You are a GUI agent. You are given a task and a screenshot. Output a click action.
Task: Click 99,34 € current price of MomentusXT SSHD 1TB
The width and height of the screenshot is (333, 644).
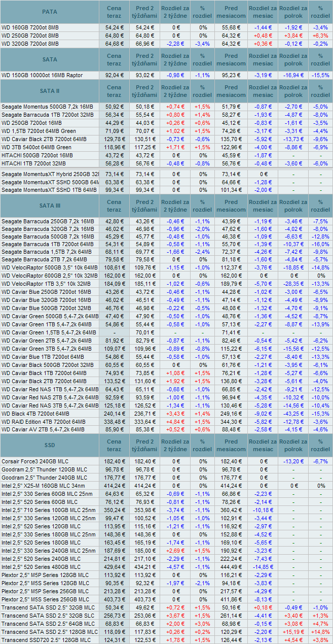point(114,190)
